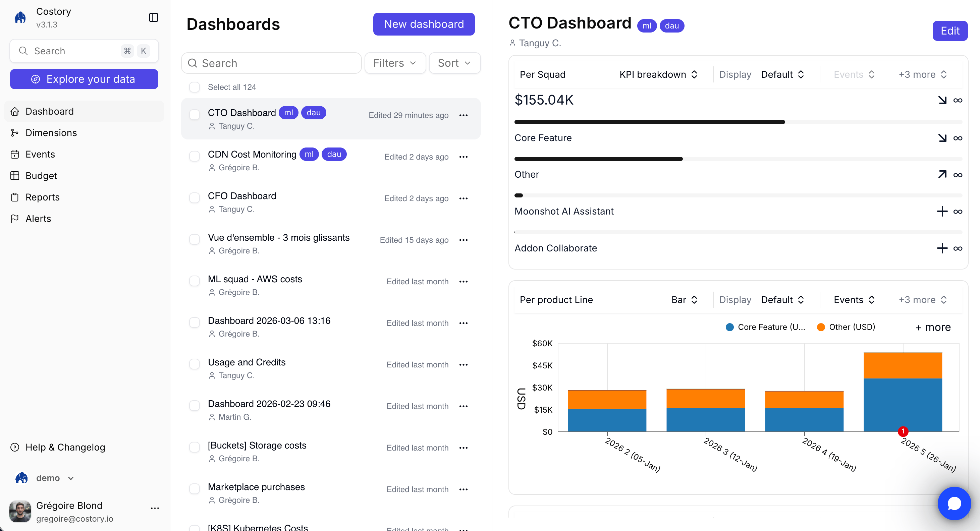Open Events dropdown in Per Squad widget
Image resolution: width=980 pixels, height=531 pixels.
pos(855,74)
